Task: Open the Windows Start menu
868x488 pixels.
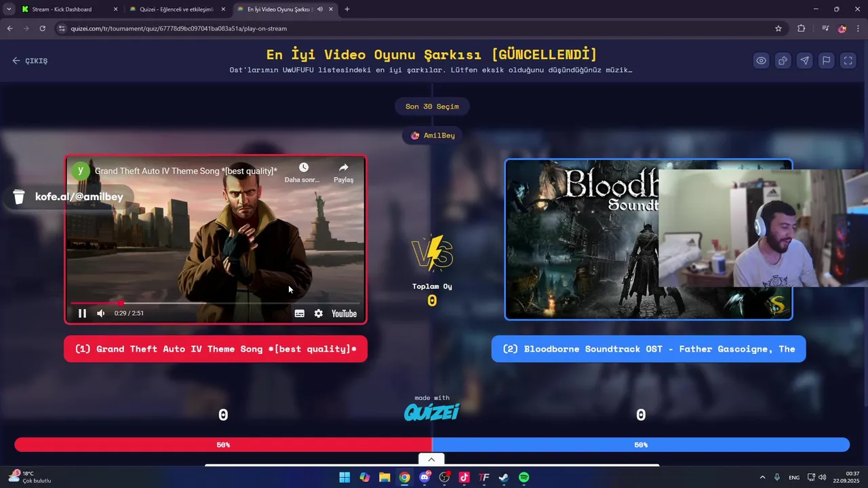Action: 344,477
